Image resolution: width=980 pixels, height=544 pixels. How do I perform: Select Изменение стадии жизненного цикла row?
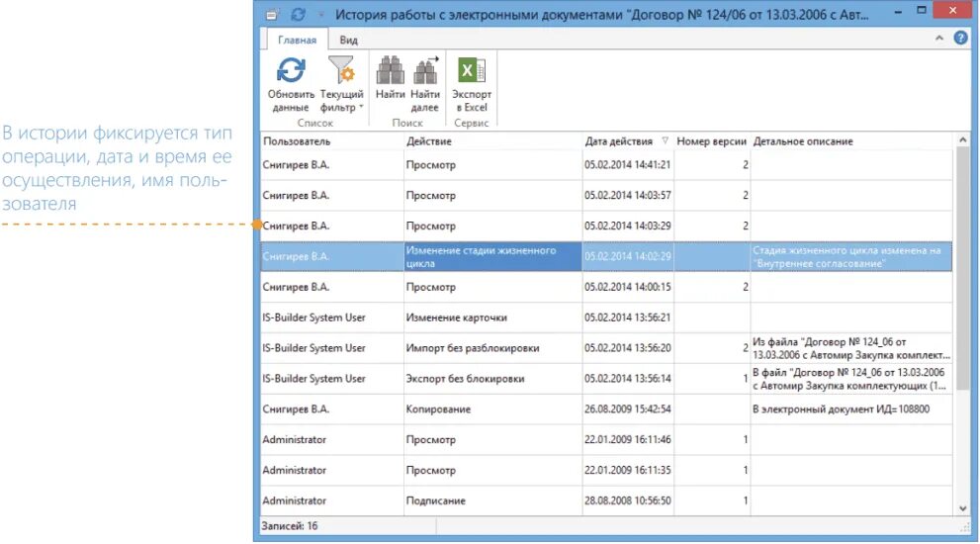click(606, 256)
